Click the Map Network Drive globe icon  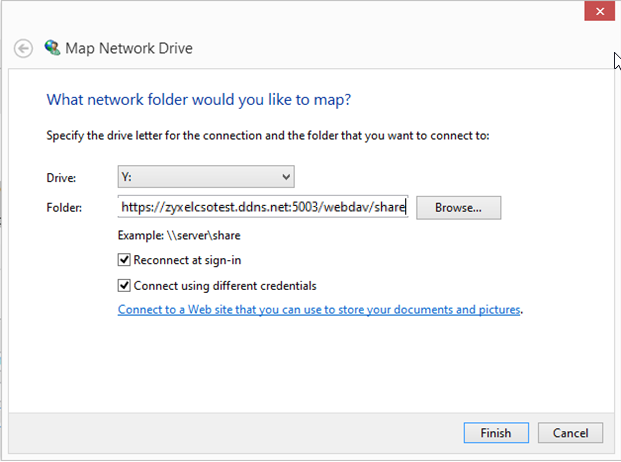(x=52, y=47)
